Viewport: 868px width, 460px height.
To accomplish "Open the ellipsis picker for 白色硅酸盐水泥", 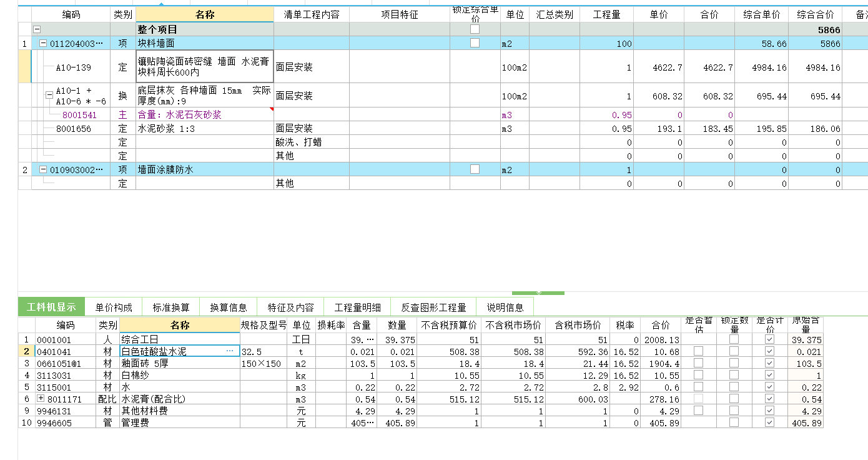I will click(x=230, y=351).
